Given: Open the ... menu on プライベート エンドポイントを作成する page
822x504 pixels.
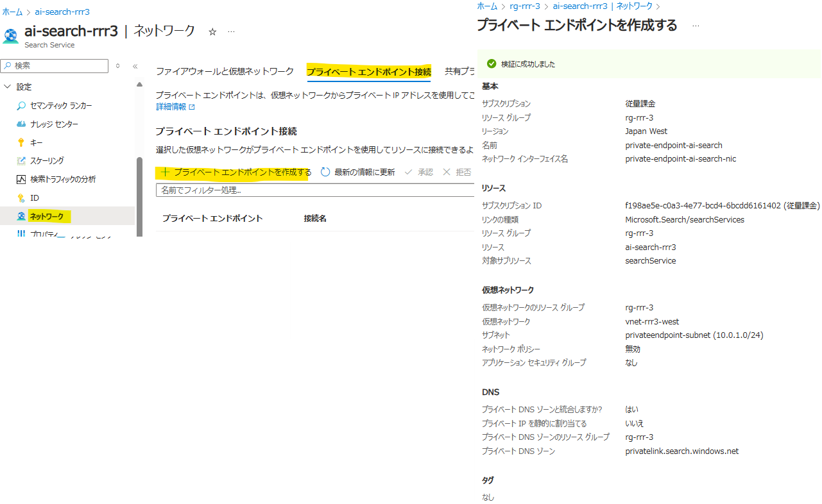Looking at the screenshot, I should pyautogui.click(x=695, y=26).
